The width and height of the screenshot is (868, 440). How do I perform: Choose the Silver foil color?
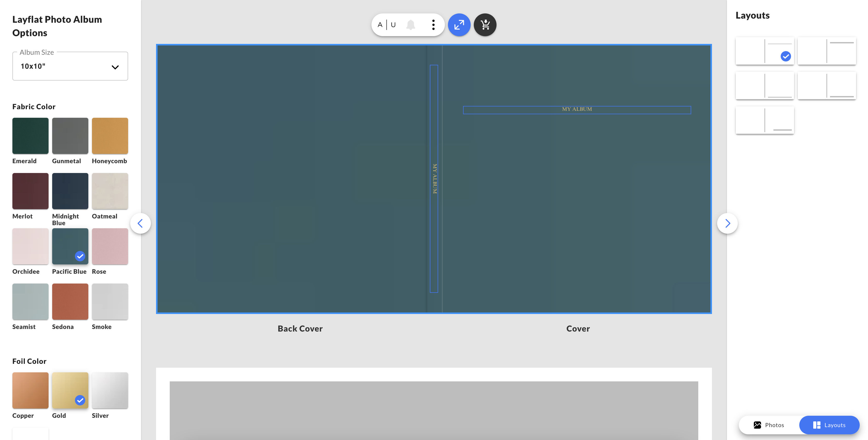[110, 390]
